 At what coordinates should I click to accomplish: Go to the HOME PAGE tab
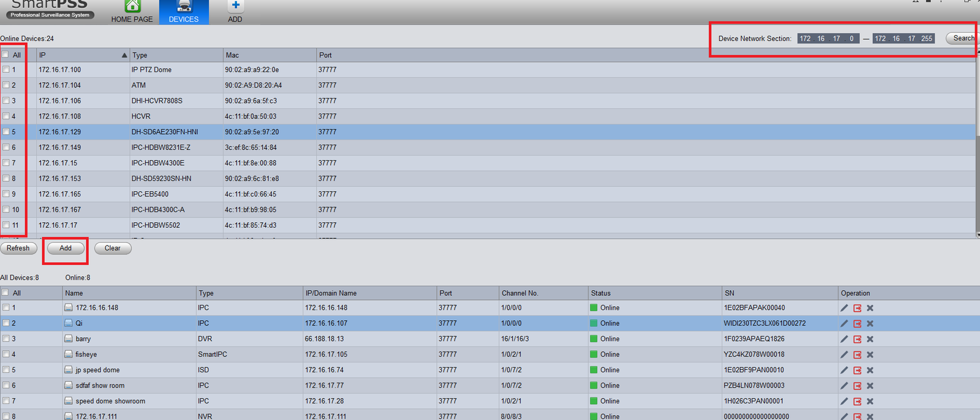point(132,12)
